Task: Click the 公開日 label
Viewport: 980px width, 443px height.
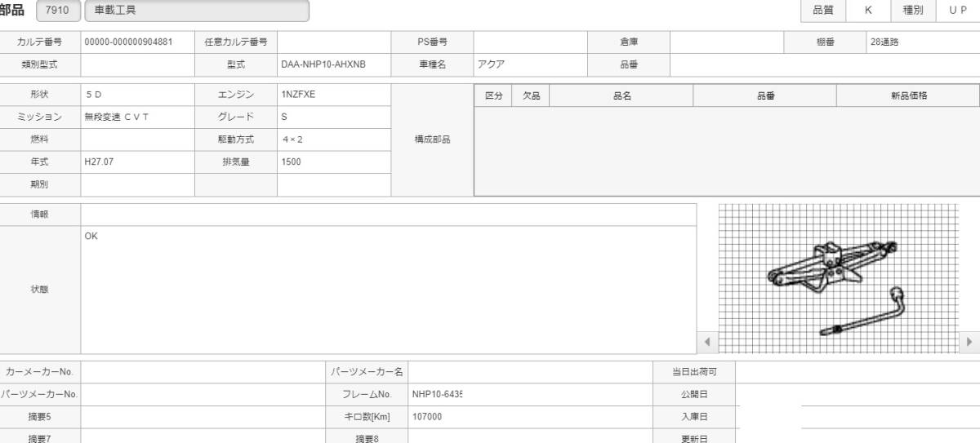Action: coord(694,394)
